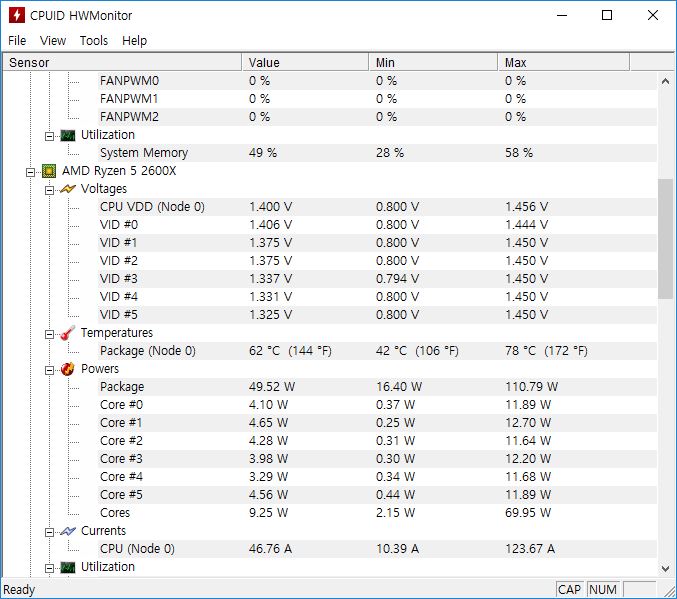Screen dimensions: 677x599
Task: Open the File menu
Action: 17,41
